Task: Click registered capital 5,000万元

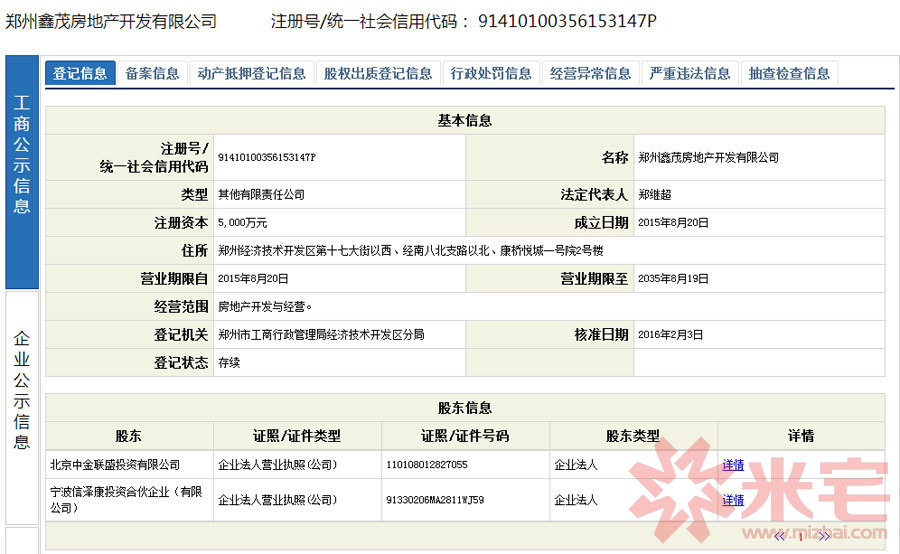Action: coord(242,223)
